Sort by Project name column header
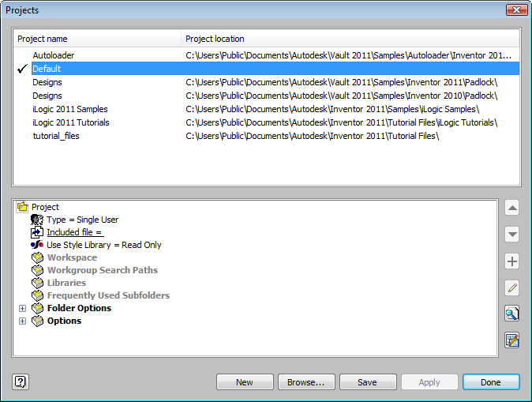Screen dimensions: 532x402 click(x=97, y=39)
